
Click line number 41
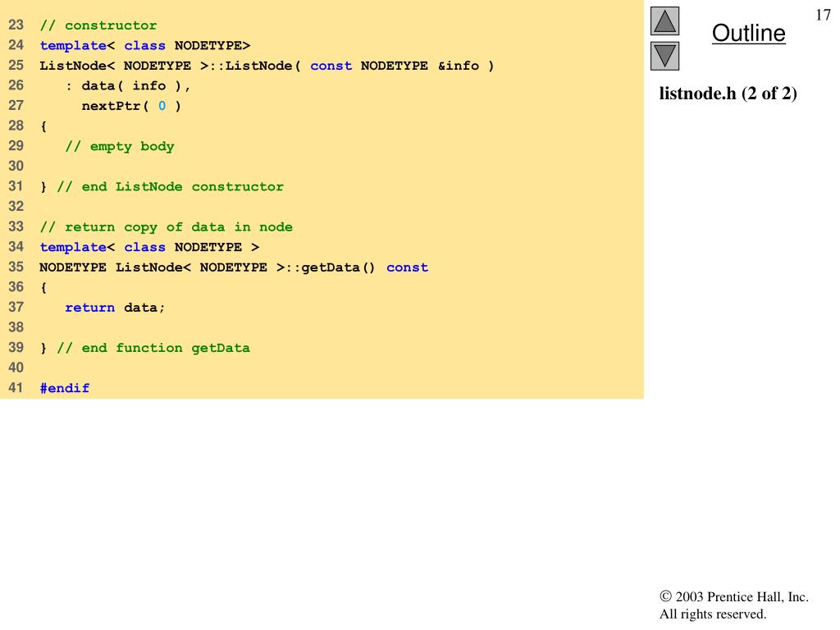click(16, 387)
